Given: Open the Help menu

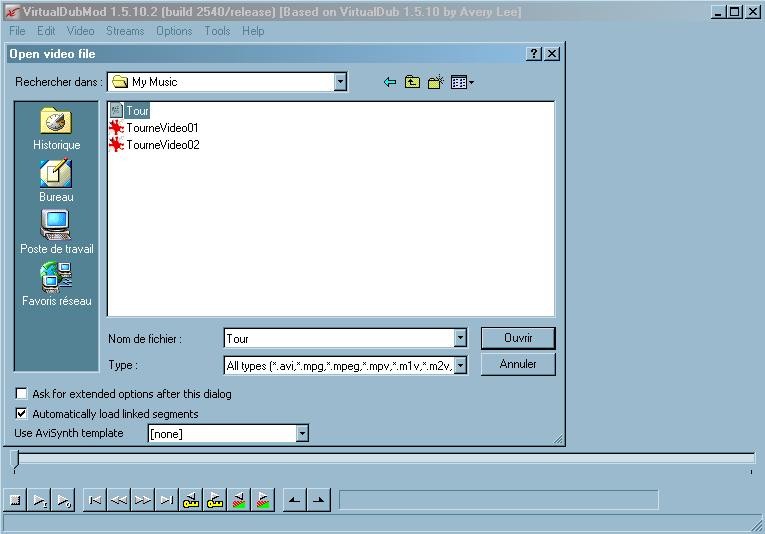Looking at the screenshot, I should (x=253, y=31).
